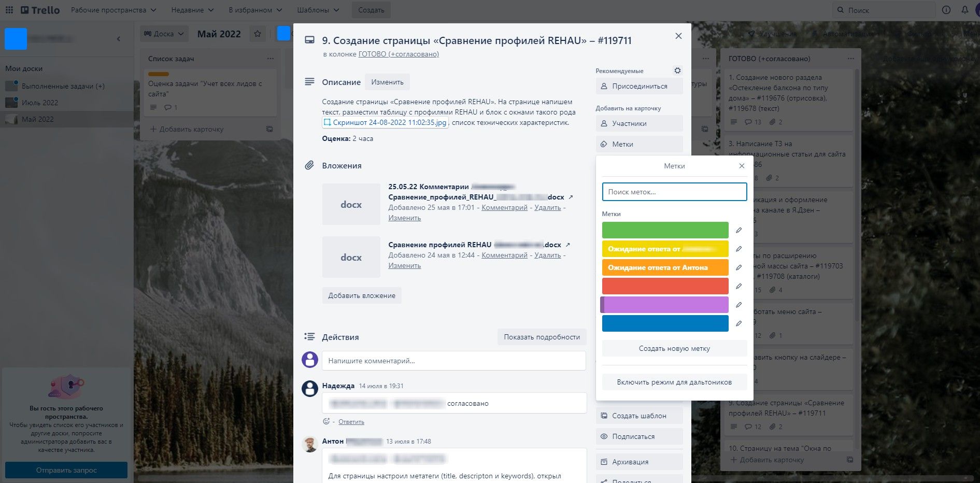Select the green label
The image size is (980, 483).
665,230
